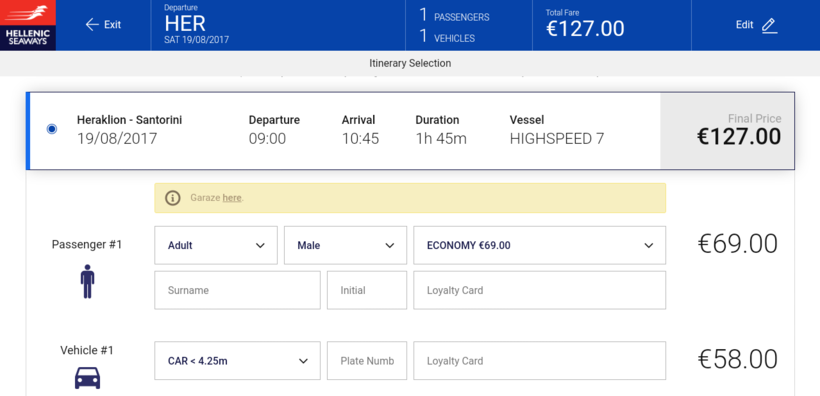
Task: Click the car vehicle icon
Action: pos(87,377)
